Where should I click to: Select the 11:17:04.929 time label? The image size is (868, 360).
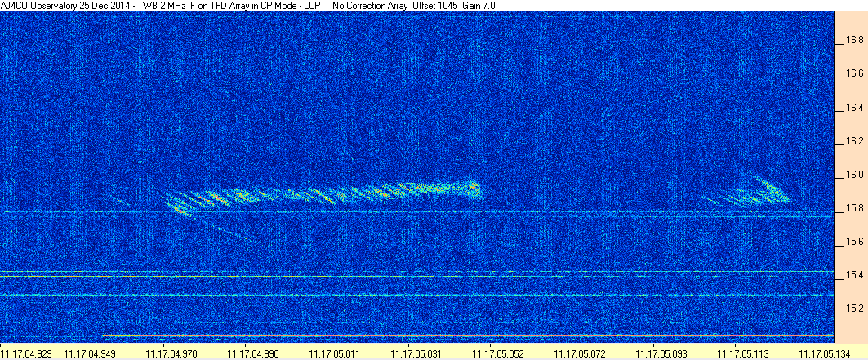point(26,353)
